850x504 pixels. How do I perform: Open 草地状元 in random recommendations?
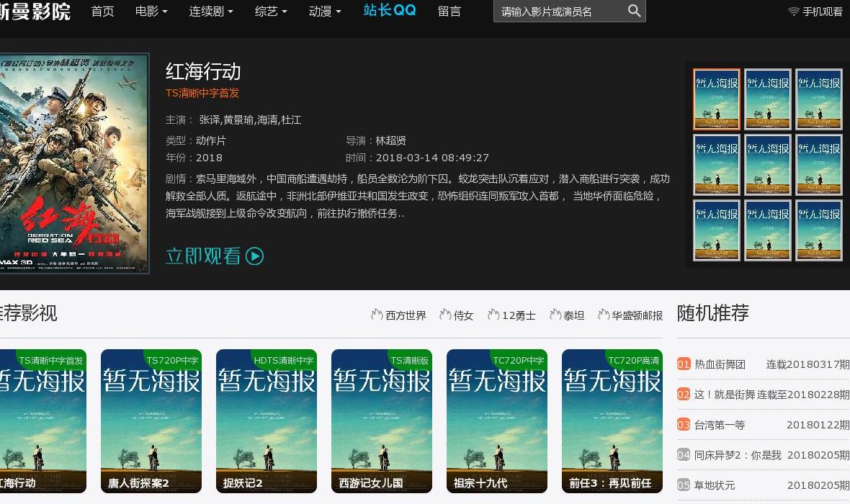tap(715, 485)
